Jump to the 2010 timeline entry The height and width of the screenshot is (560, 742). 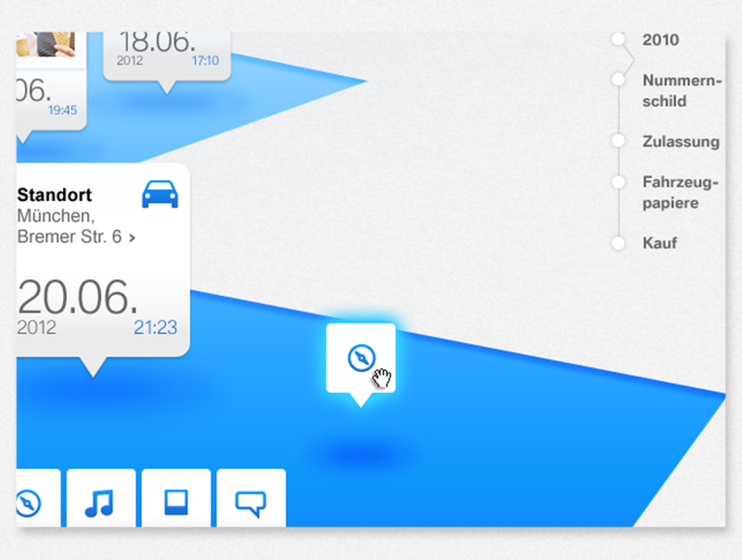click(659, 40)
